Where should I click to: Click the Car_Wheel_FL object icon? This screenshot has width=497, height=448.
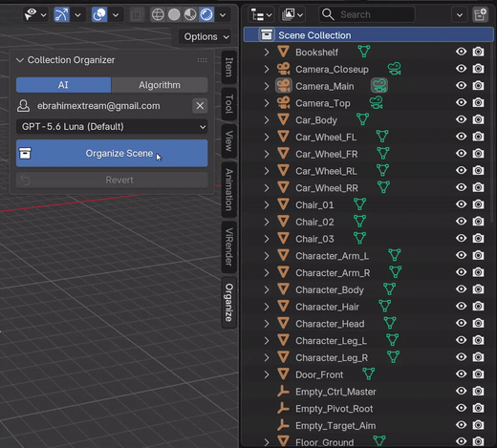point(283,137)
